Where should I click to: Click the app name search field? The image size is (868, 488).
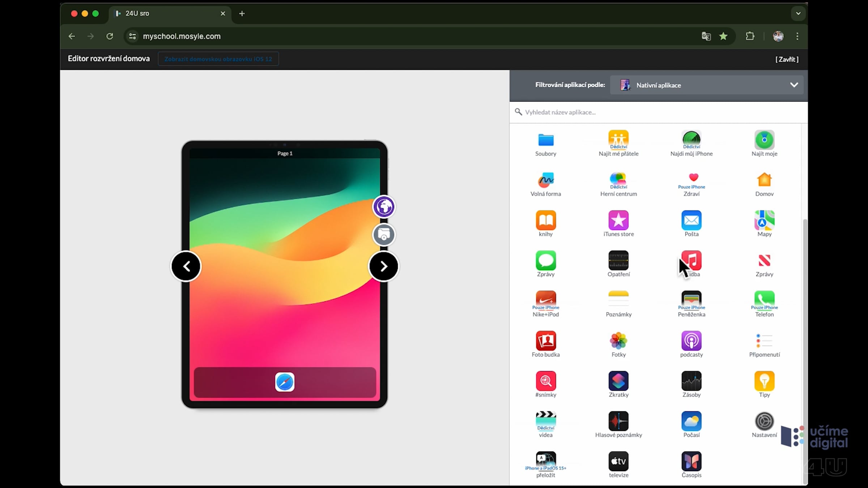658,112
